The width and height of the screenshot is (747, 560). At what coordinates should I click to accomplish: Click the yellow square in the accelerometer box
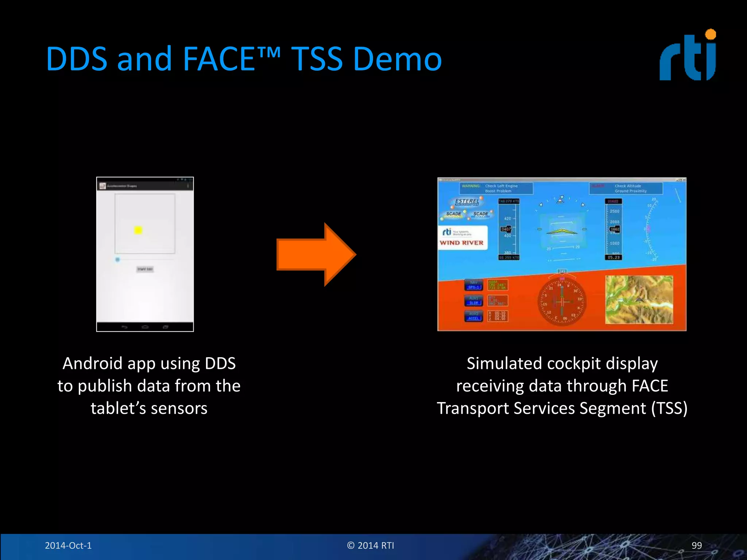tap(138, 230)
